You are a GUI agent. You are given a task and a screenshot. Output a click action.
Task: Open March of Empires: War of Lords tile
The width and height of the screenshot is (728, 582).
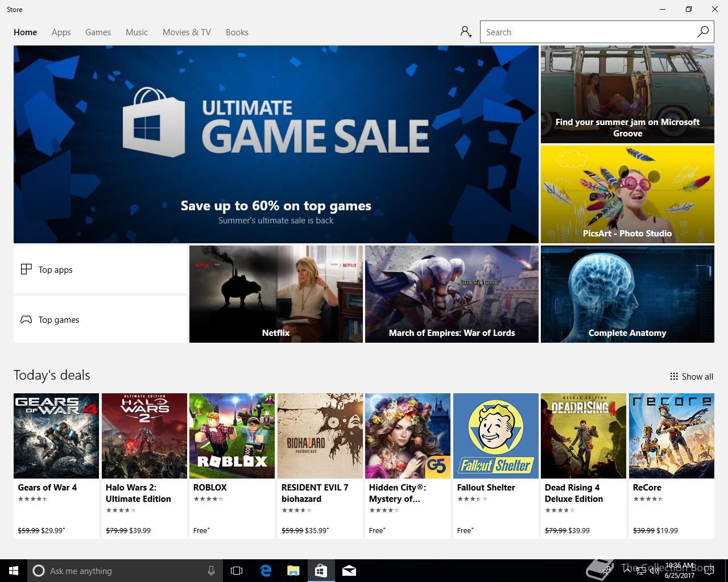point(452,294)
